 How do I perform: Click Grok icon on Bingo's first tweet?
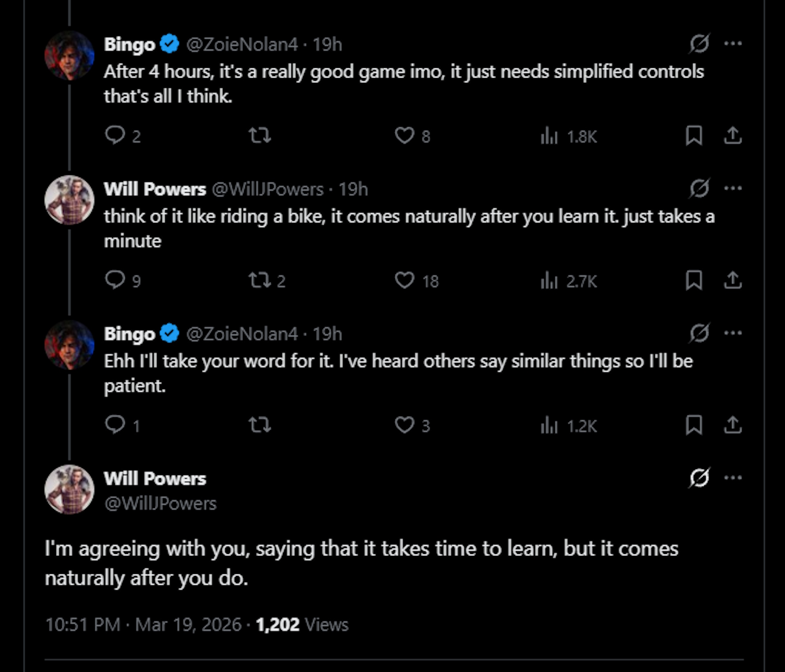coord(699,43)
